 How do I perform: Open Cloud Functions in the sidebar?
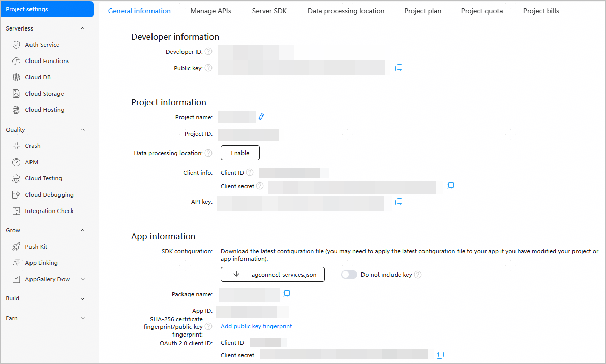(47, 61)
